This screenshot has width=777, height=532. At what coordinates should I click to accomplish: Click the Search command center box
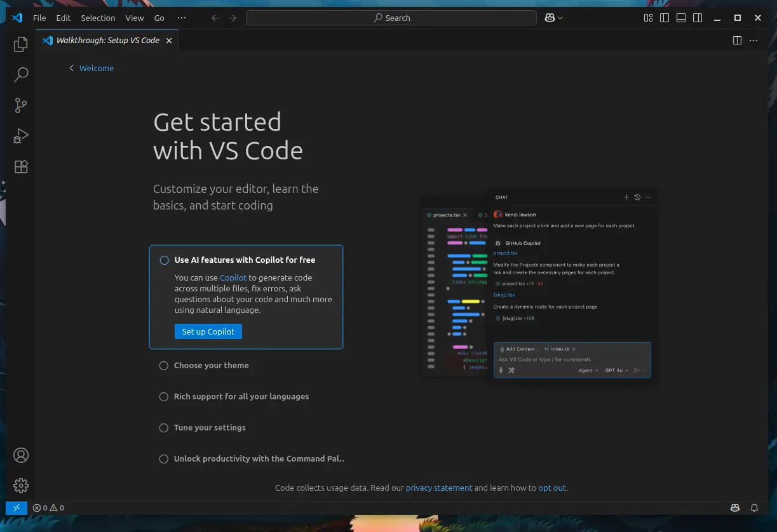(391, 18)
